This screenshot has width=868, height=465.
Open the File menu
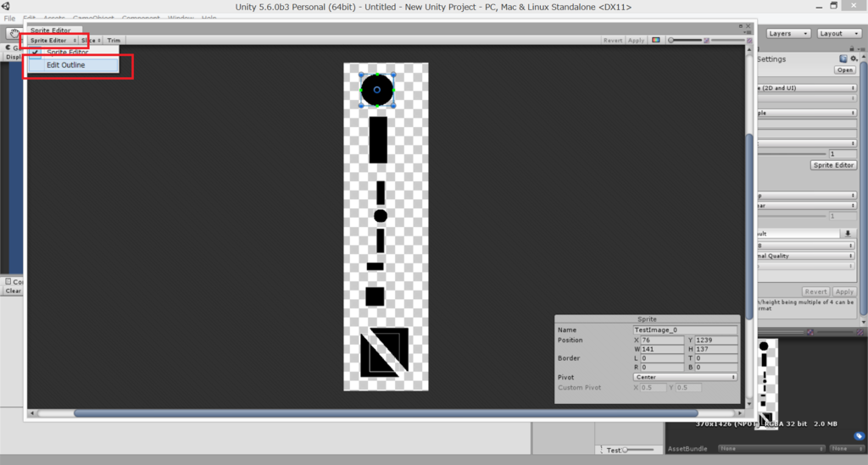pyautogui.click(x=9, y=19)
